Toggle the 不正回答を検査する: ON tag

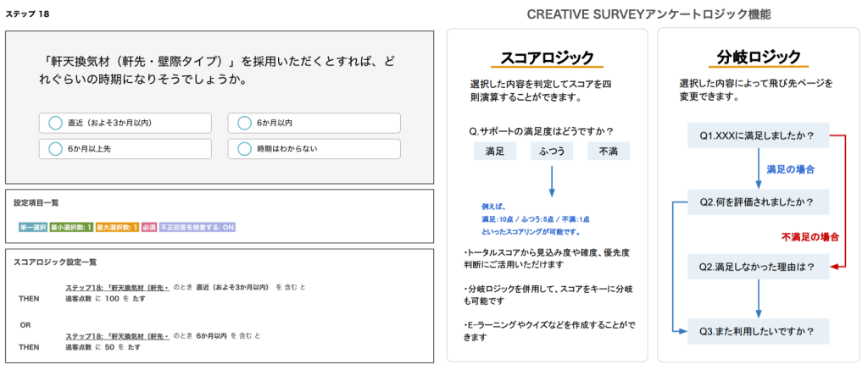[198, 227]
